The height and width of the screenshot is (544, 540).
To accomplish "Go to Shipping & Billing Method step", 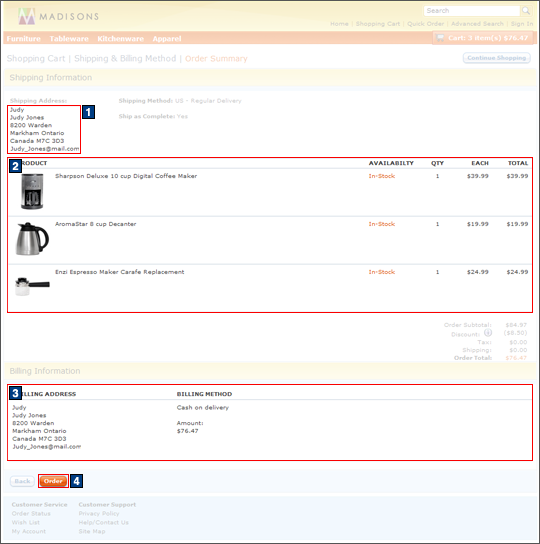I will tap(125, 58).
